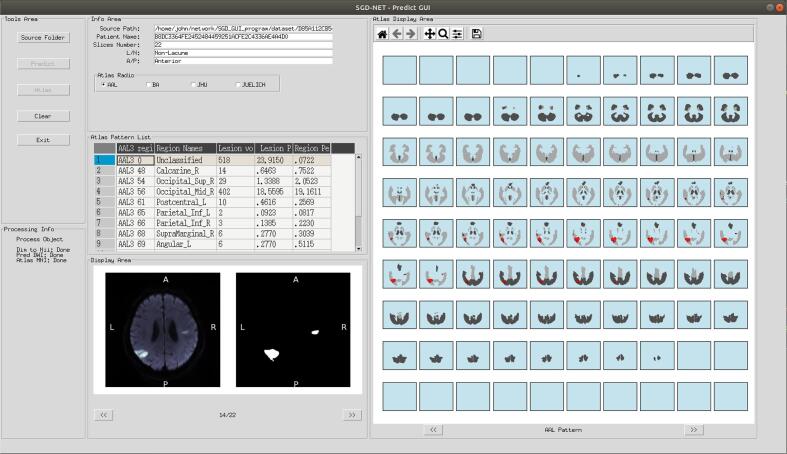This screenshot has height=454, width=787.
Task: Activate the Zoom magnifier tool
Action: 443,34
